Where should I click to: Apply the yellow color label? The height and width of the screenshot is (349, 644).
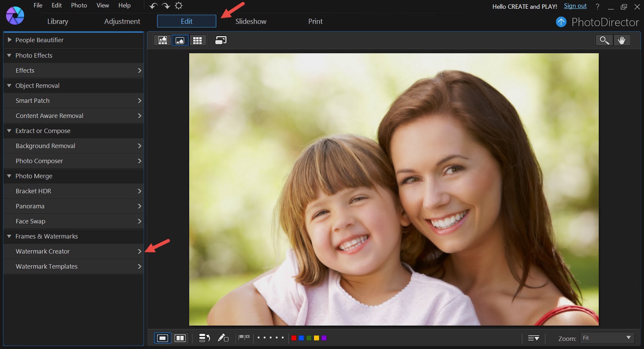316,338
